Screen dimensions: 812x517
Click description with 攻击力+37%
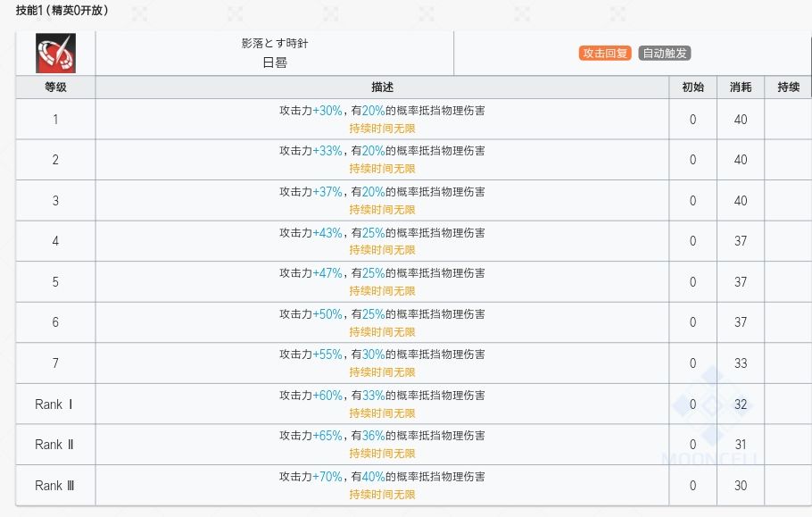pos(382,192)
